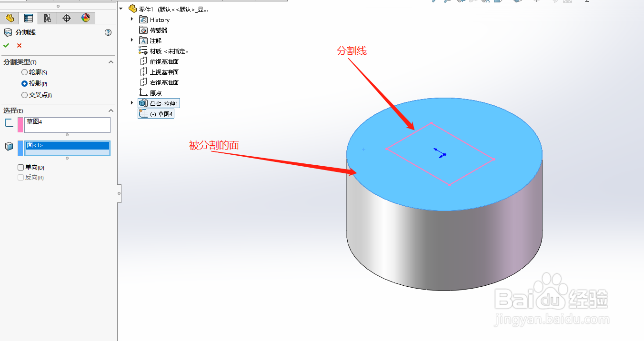Select the 凸台-拉伸1 feature

pyautogui.click(x=159, y=103)
